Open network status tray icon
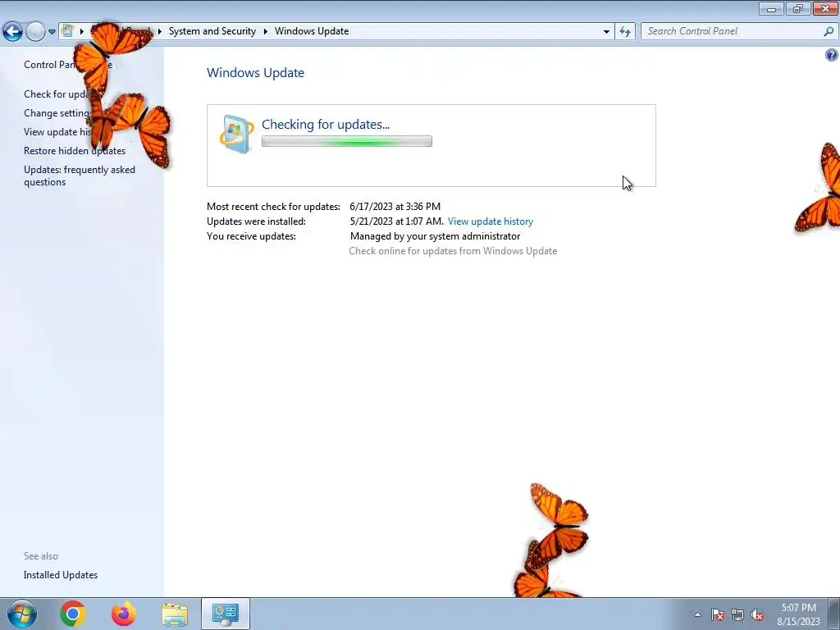 pos(737,614)
